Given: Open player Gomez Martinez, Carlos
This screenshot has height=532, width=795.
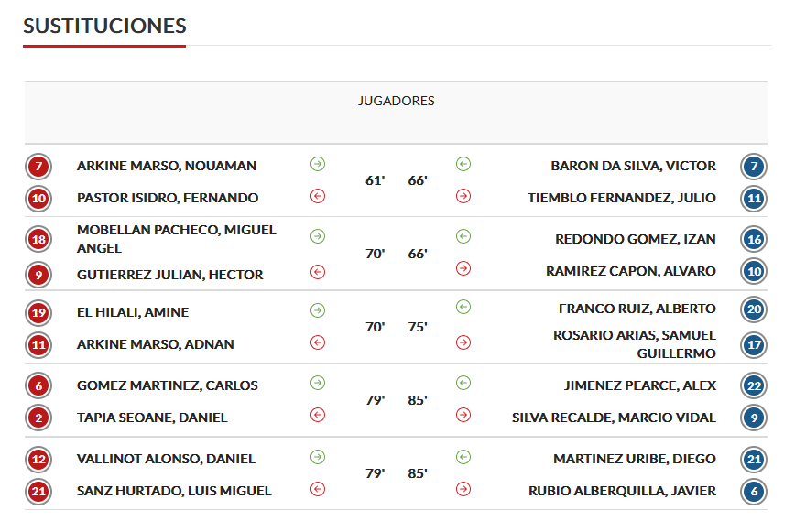Looking at the screenshot, I should (168, 385).
